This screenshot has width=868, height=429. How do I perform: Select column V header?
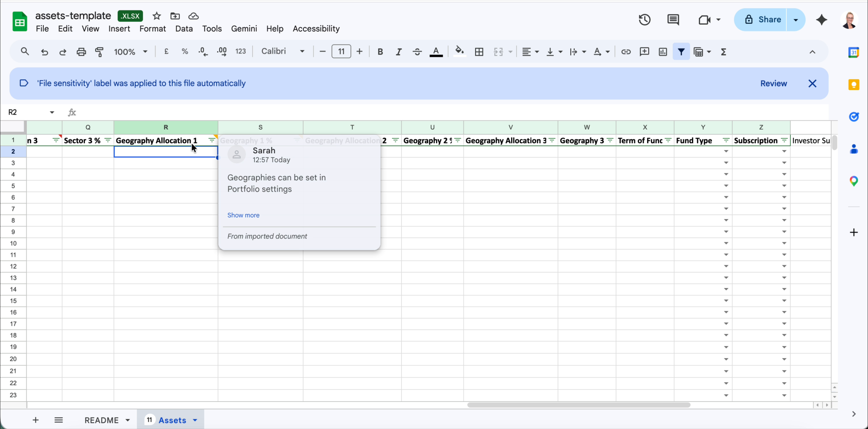point(511,127)
